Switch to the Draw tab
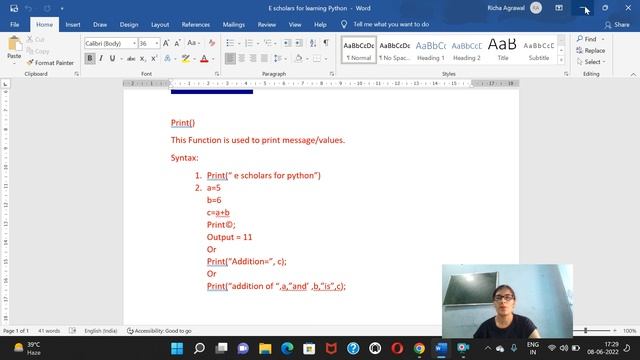Image resolution: width=640 pixels, height=360 pixels. click(100, 24)
